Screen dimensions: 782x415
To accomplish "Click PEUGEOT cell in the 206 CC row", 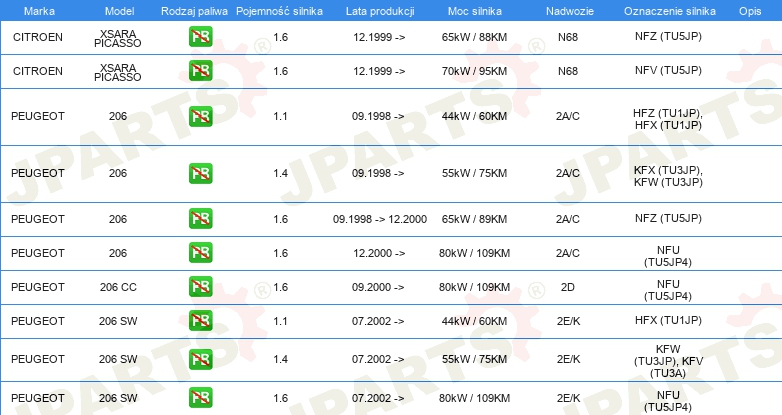I will 38,287.
